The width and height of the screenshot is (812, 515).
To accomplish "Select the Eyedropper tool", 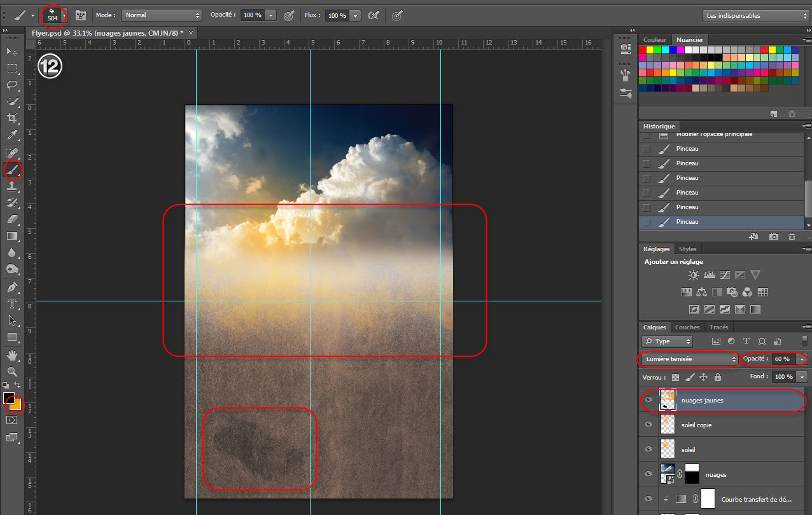I will (12, 135).
